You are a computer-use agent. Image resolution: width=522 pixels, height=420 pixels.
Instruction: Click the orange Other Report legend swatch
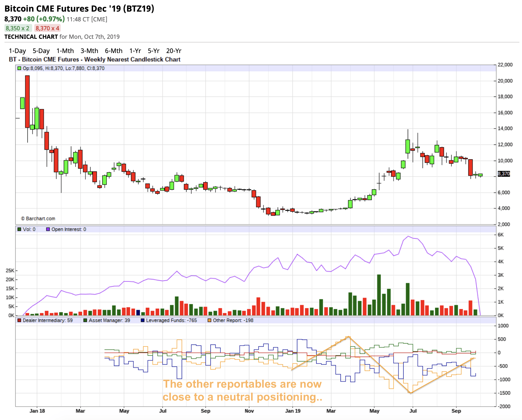(x=209, y=320)
